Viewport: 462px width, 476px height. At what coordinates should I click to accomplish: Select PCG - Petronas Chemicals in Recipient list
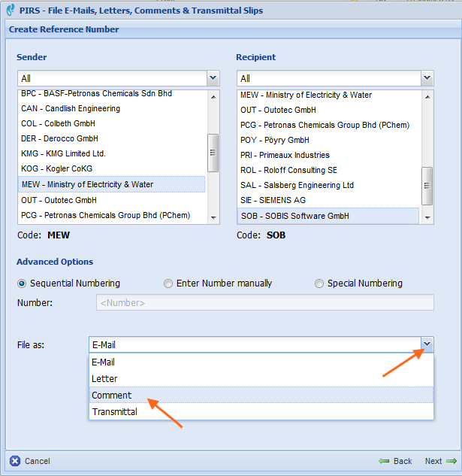pos(328,125)
